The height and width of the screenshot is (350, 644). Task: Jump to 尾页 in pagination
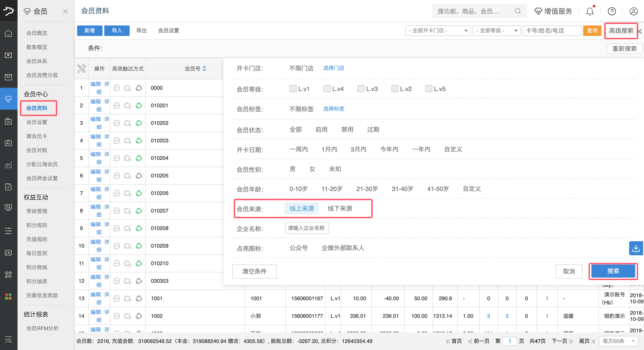click(587, 341)
